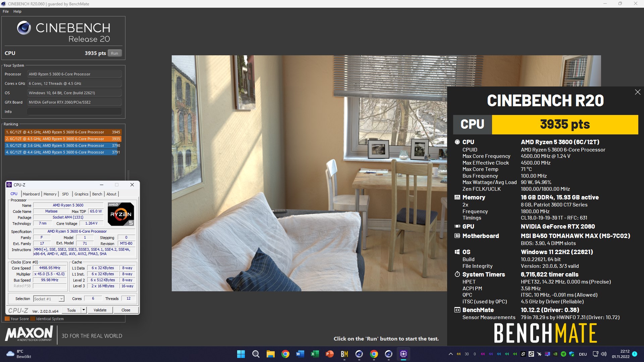Open the network icon in system tray

click(x=595, y=354)
